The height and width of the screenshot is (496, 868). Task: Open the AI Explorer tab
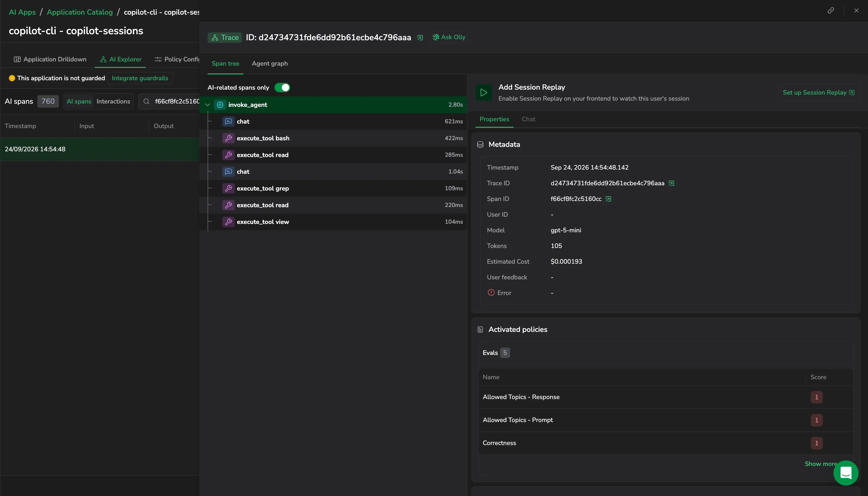(121, 59)
